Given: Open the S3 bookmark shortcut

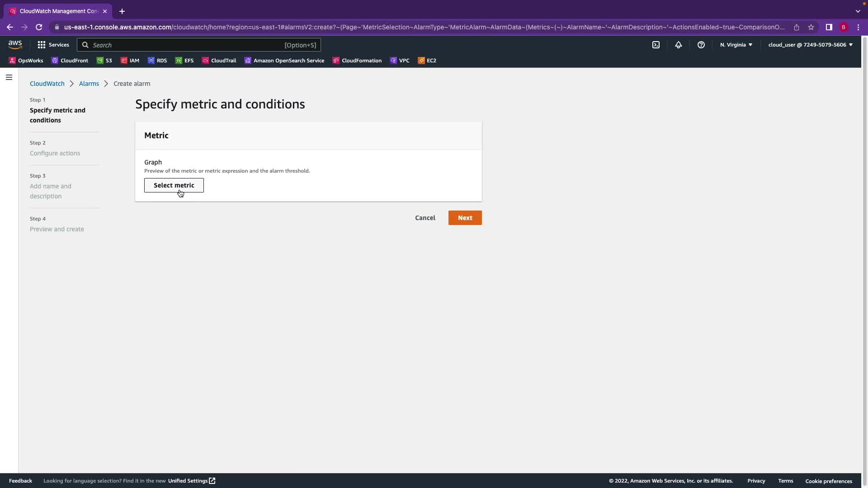Looking at the screenshot, I should pyautogui.click(x=104, y=61).
